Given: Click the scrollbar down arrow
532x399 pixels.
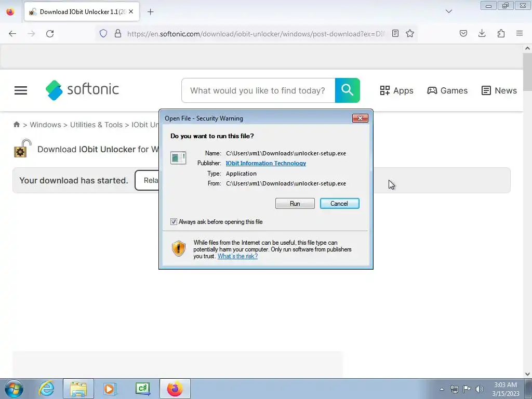Looking at the screenshot, I should pyautogui.click(x=527, y=374).
